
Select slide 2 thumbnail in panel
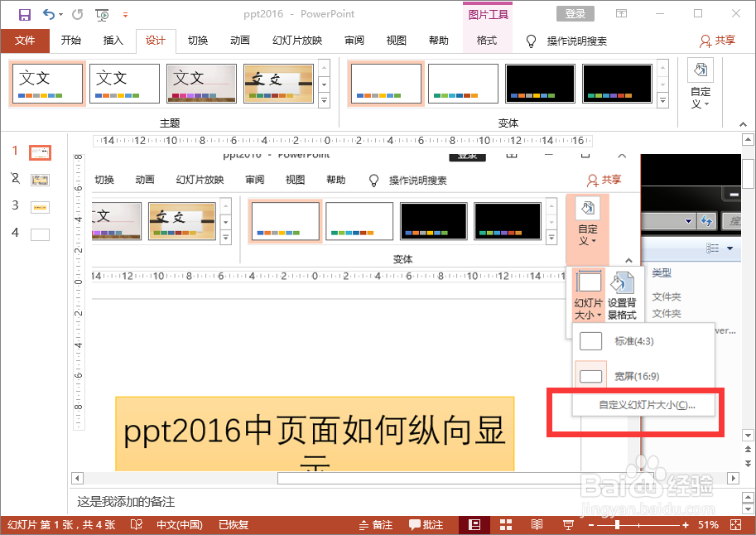tap(40, 181)
